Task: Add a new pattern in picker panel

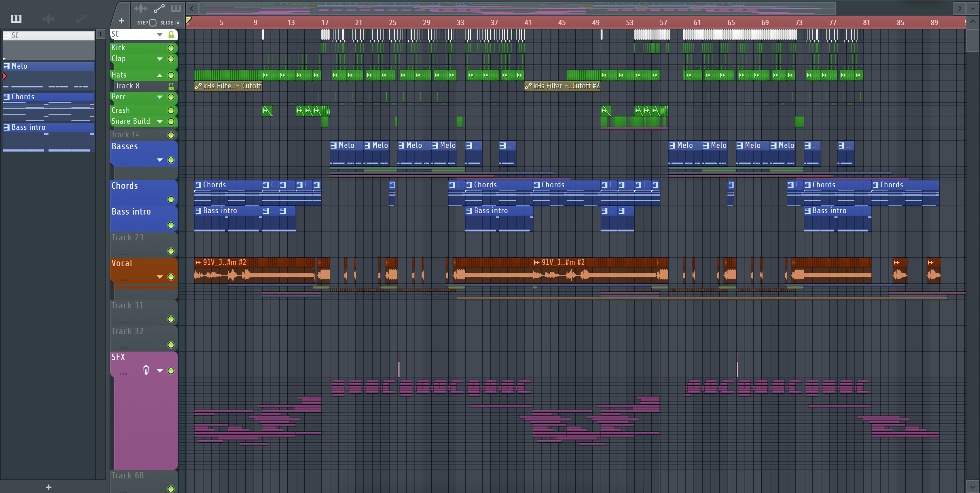Action: pyautogui.click(x=48, y=487)
